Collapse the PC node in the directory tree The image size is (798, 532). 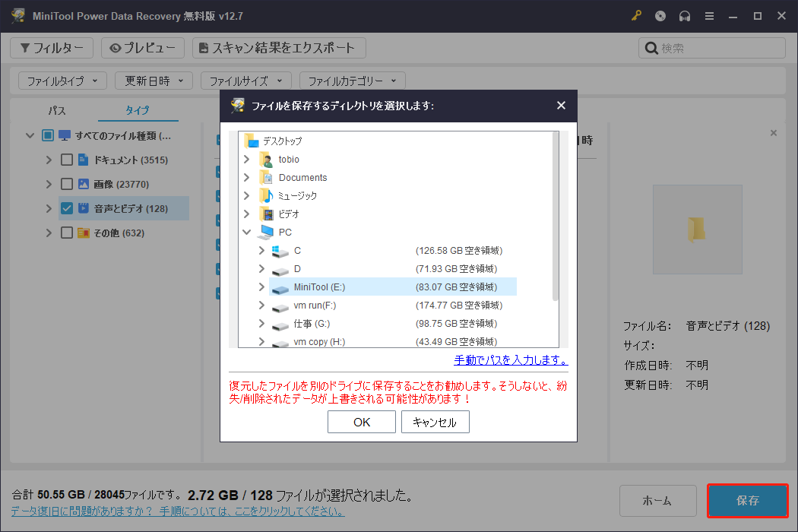coord(246,232)
